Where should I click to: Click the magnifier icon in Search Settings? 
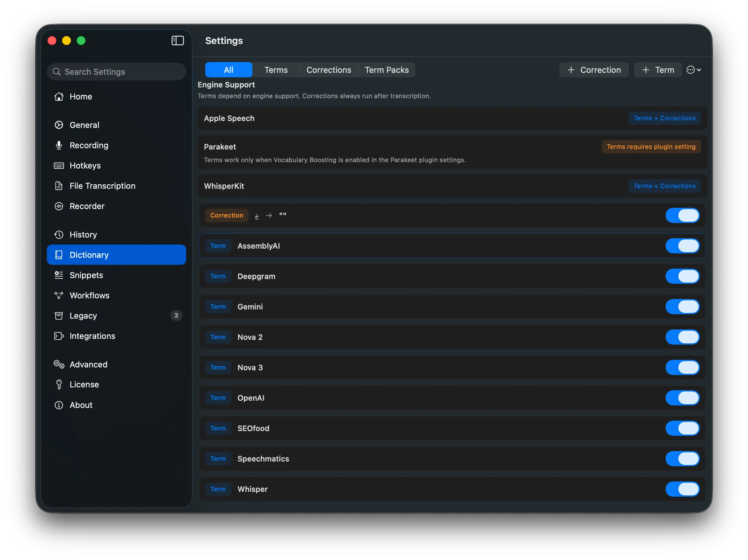click(57, 72)
